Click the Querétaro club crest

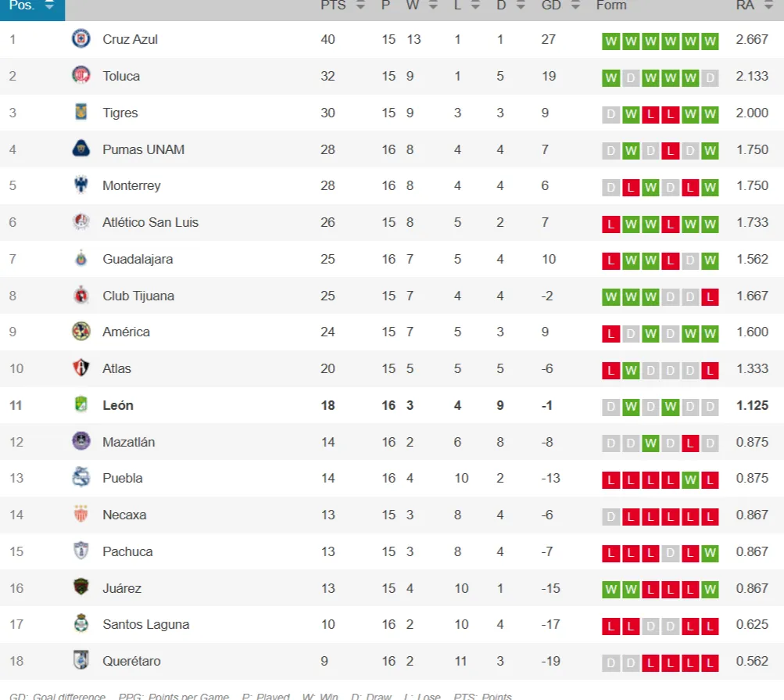point(81,661)
